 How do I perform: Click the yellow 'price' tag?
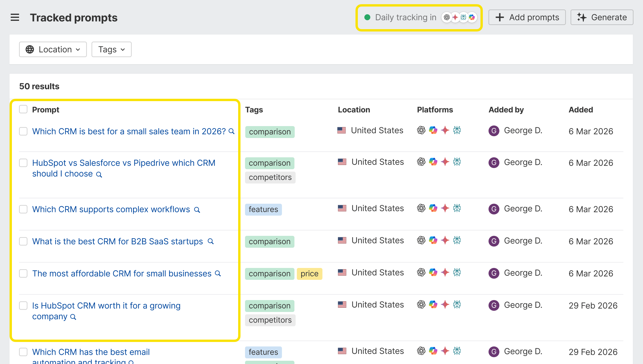point(309,274)
